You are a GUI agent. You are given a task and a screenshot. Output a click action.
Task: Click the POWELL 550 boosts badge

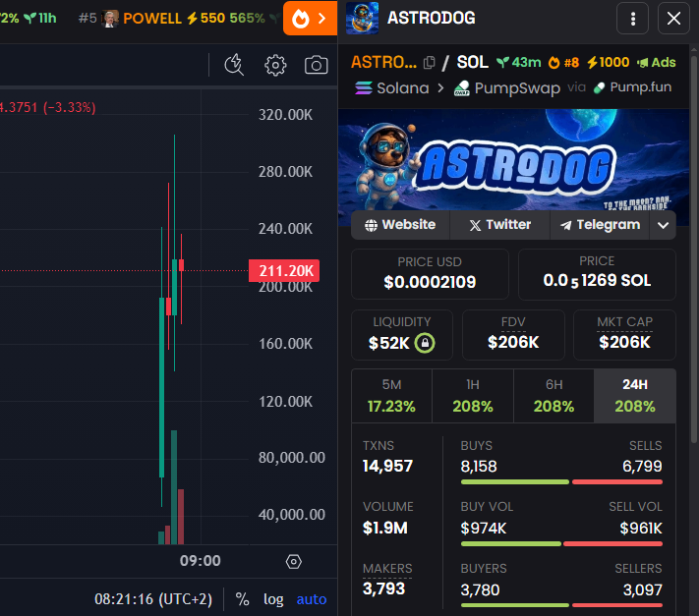coord(205,19)
